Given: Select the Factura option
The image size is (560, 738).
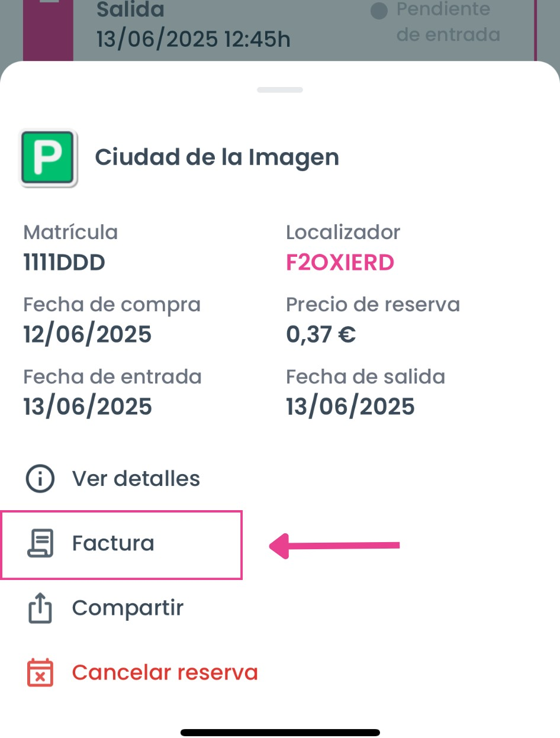Looking at the screenshot, I should (x=113, y=543).
